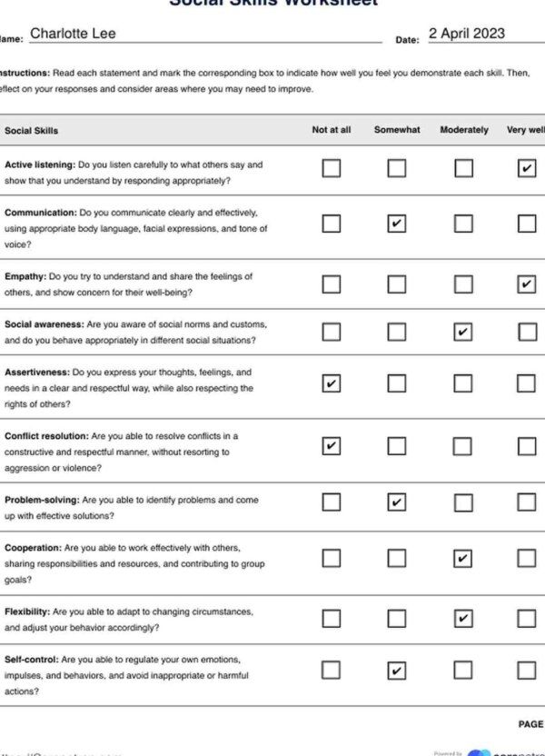Uncheck 'Somewhat' for Problem-solving

point(397,502)
